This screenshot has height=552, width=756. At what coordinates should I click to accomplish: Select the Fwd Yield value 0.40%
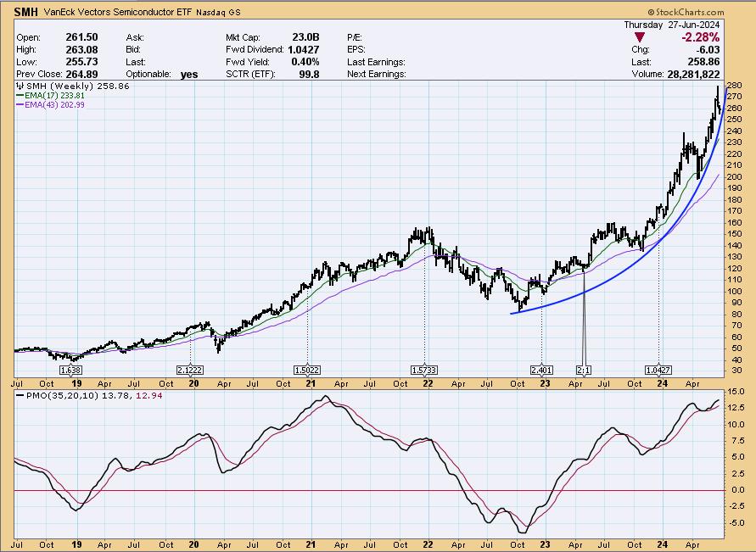[x=305, y=62]
